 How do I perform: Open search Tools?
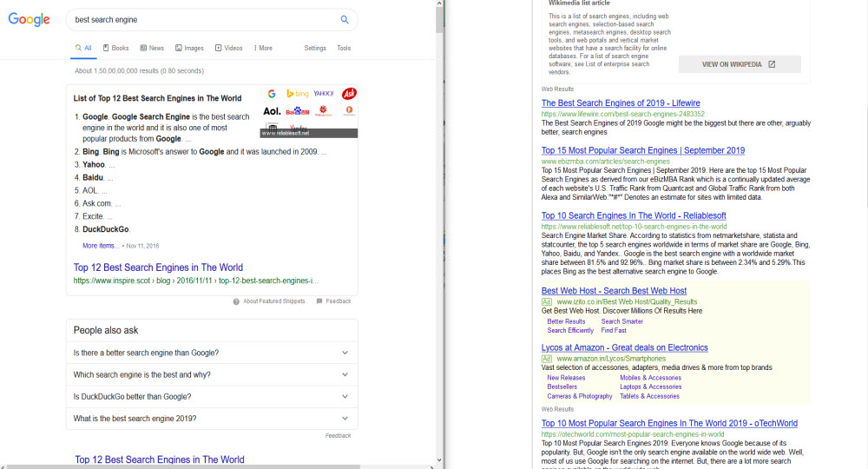click(x=344, y=48)
